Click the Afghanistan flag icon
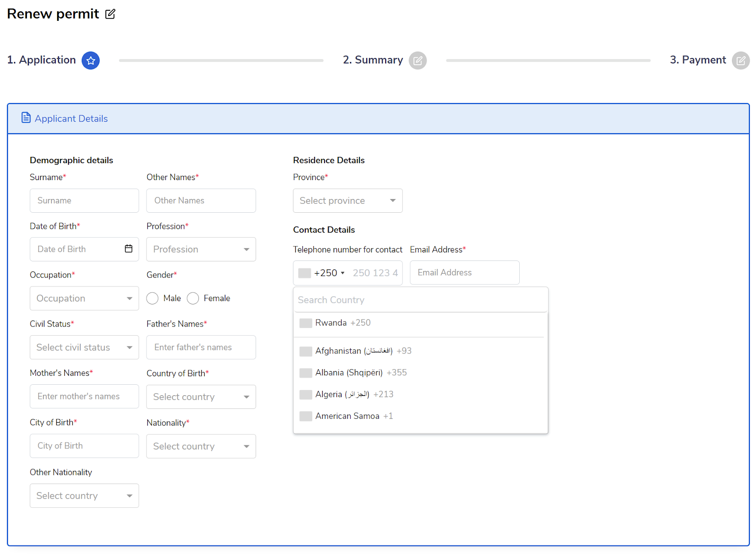The image size is (756, 554). pos(306,351)
